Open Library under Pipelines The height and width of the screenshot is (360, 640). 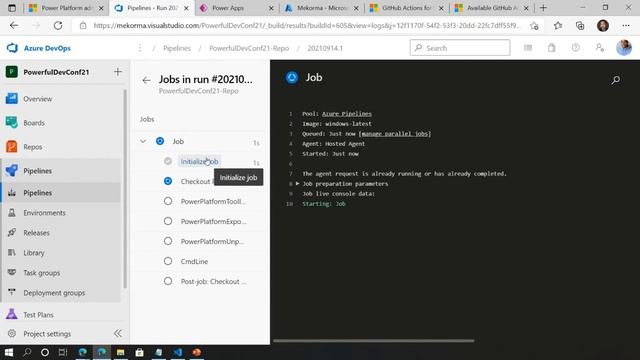coord(33,253)
